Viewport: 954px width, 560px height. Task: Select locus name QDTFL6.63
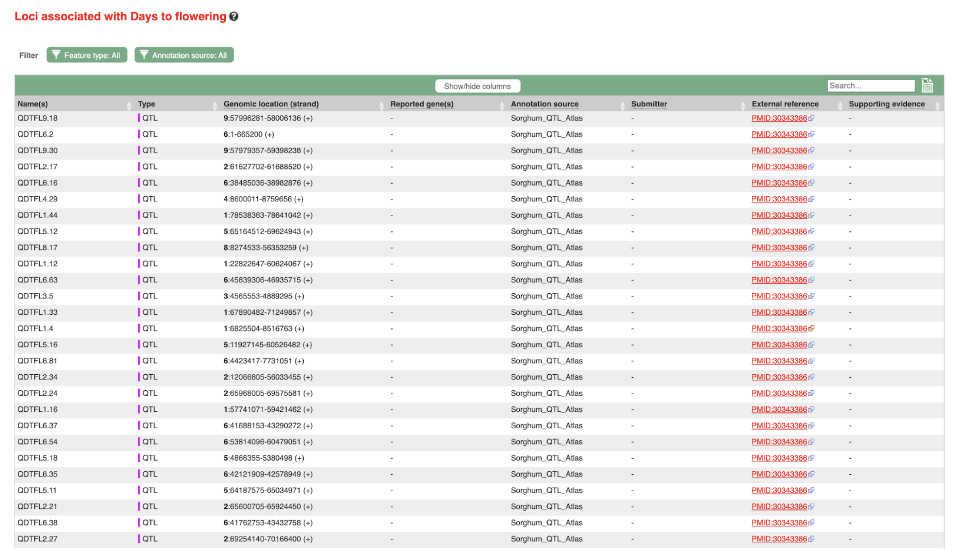point(37,280)
